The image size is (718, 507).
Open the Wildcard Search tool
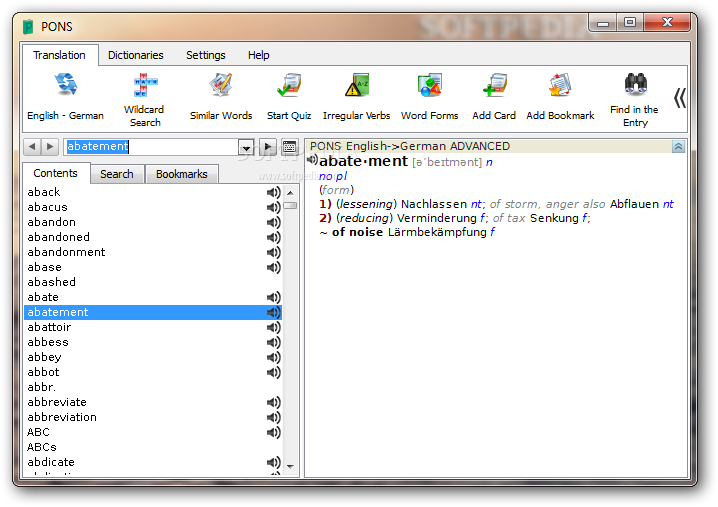coord(144,99)
